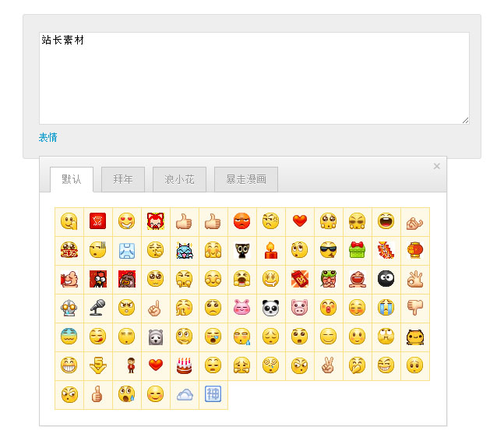This screenshot has height=441, width=504.
Task: Switch to the 默认 emoji tab
Action: pyautogui.click(x=72, y=179)
